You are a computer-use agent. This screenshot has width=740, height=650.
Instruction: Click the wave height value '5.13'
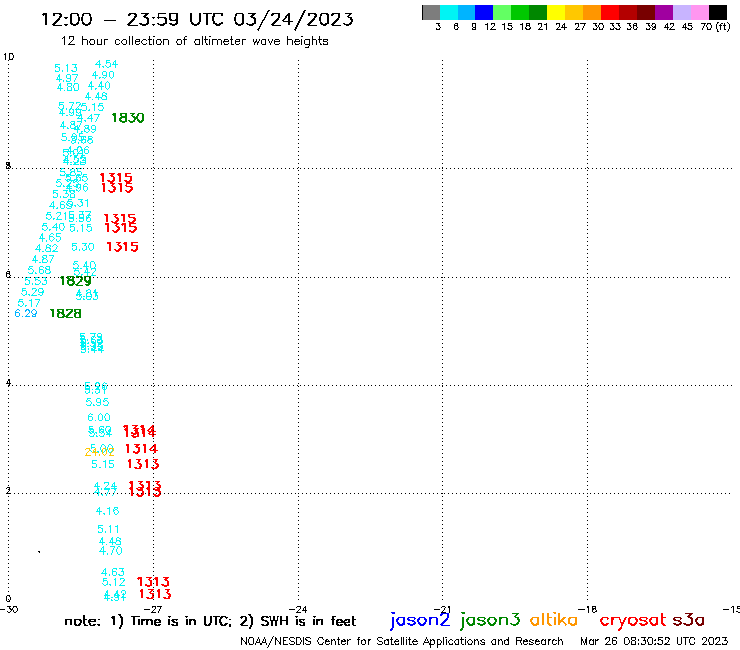[66, 68]
